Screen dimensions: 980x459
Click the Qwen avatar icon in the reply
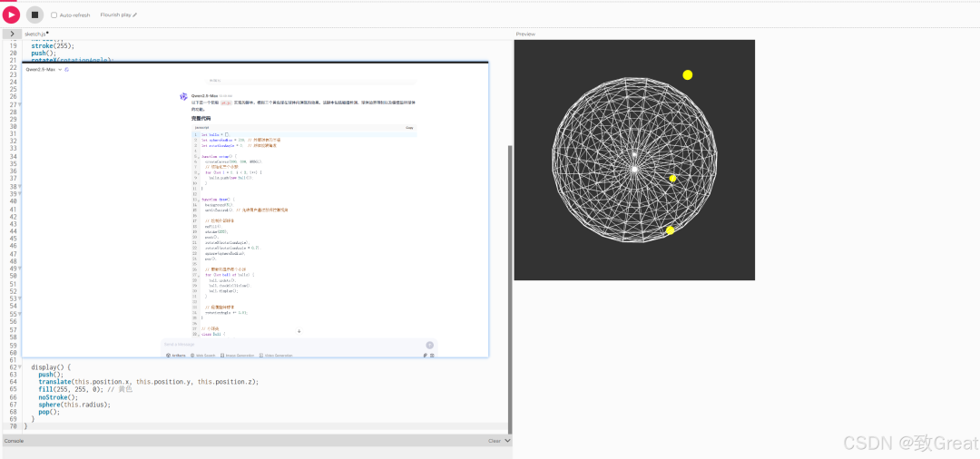[183, 96]
